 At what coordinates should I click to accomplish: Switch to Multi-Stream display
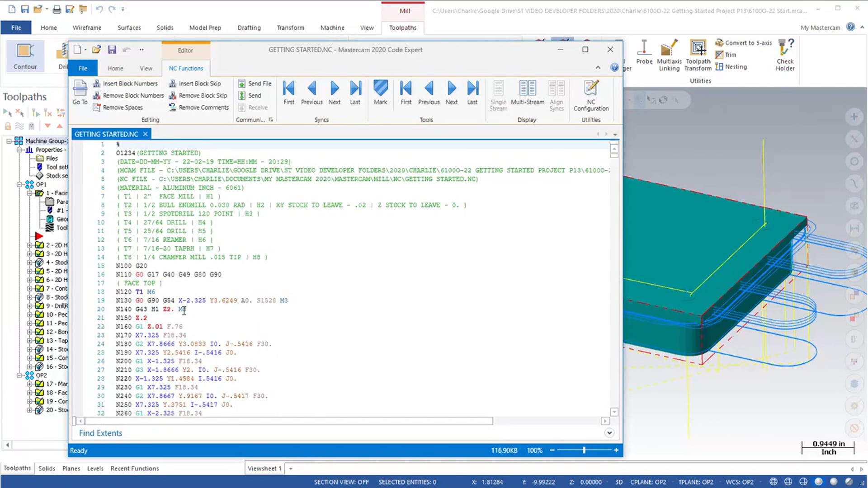point(528,92)
